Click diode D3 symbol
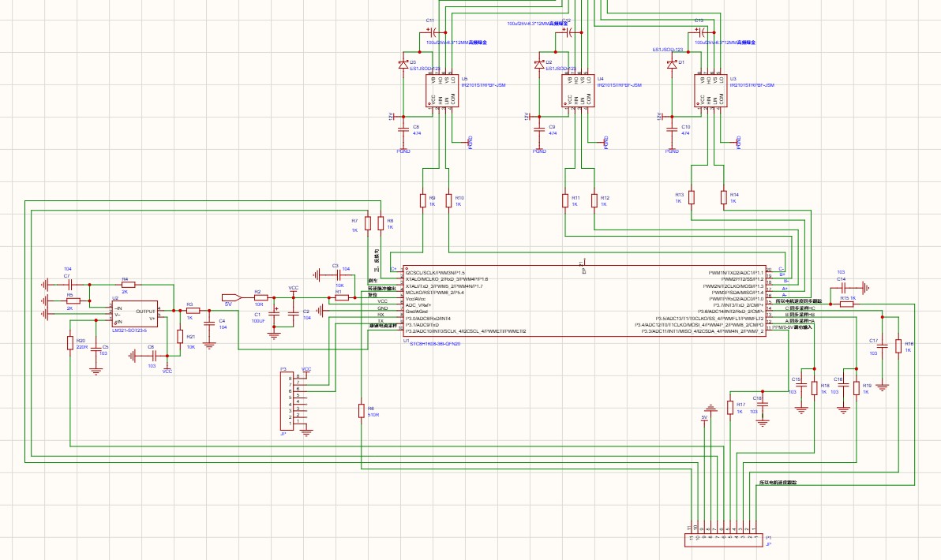This screenshot has width=941, height=560. tap(404, 64)
